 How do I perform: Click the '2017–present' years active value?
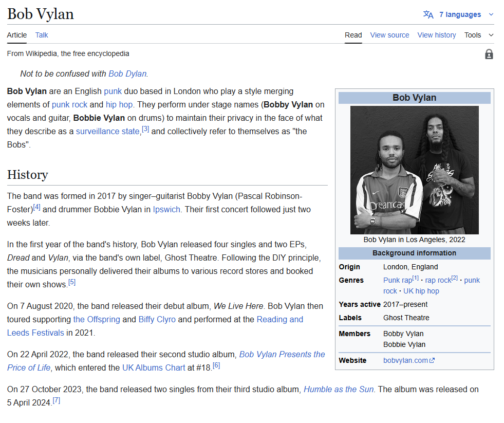click(x=405, y=304)
